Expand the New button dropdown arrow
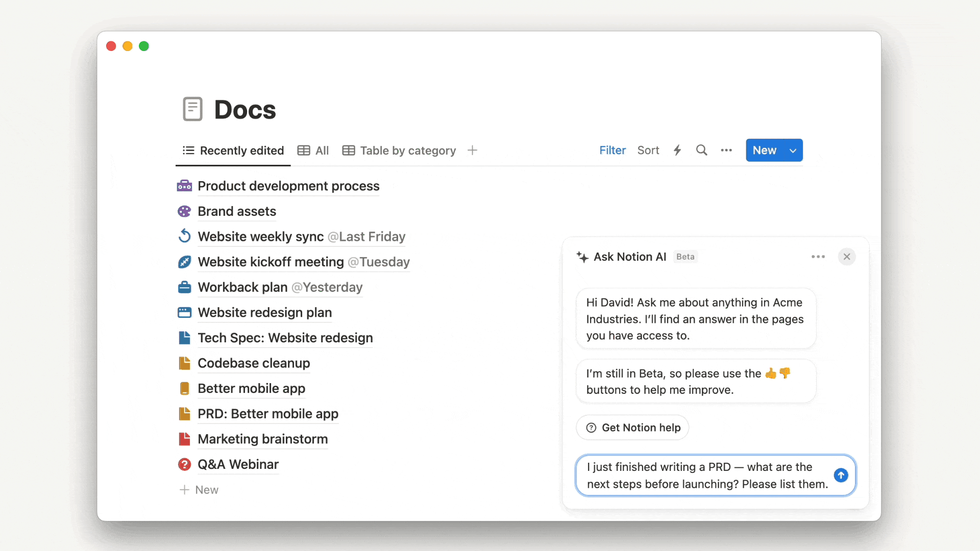The image size is (980, 551). [x=793, y=151]
